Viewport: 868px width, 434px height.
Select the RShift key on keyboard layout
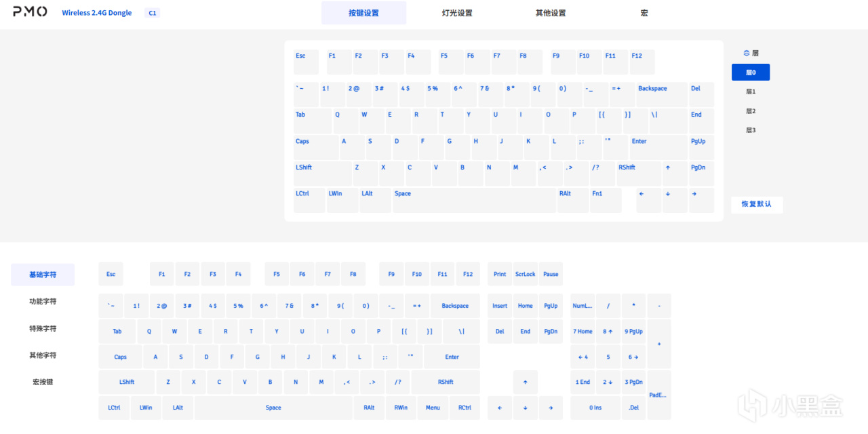tap(639, 174)
